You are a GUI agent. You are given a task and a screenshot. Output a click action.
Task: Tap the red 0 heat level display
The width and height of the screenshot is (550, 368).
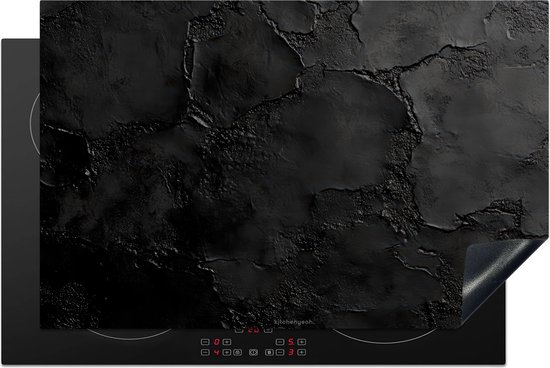[x=217, y=342]
